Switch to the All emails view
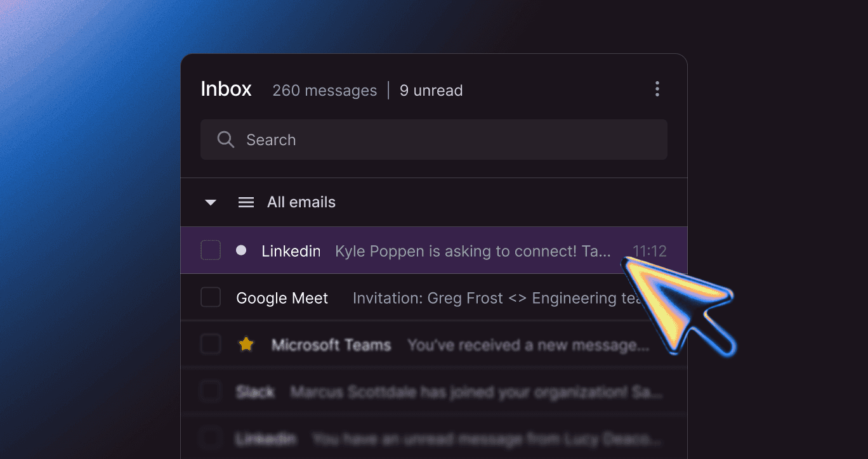Screen dimensions: 868x459 coord(301,202)
